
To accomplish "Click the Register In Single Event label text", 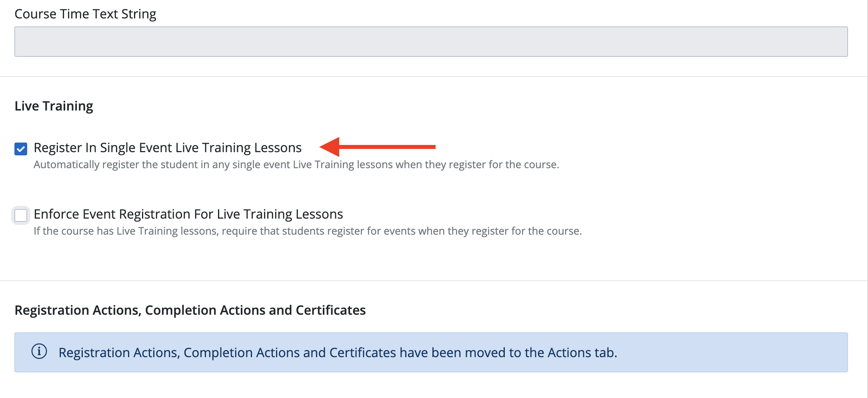I will (x=168, y=148).
